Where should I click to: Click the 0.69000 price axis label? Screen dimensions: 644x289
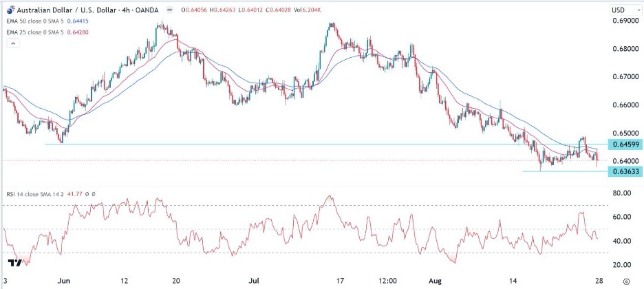tap(626, 21)
